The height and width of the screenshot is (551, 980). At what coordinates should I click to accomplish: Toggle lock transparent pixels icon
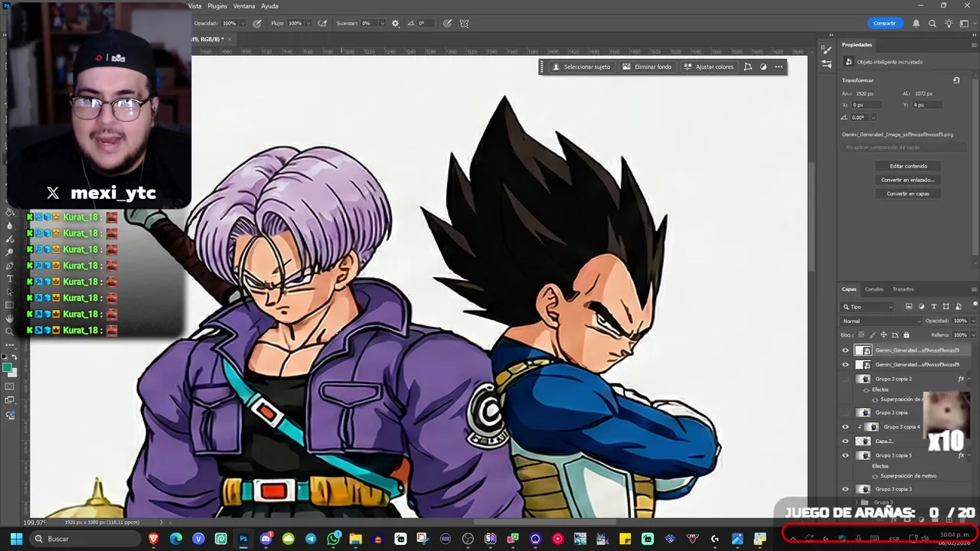click(x=861, y=335)
